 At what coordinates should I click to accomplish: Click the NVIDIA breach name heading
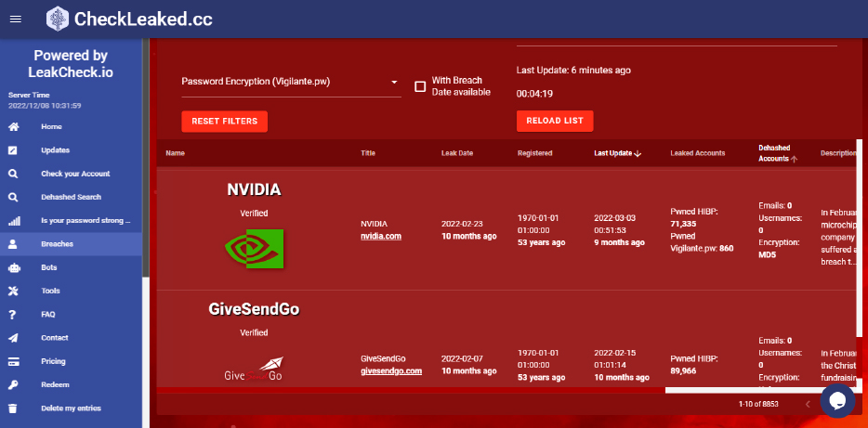click(x=254, y=189)
